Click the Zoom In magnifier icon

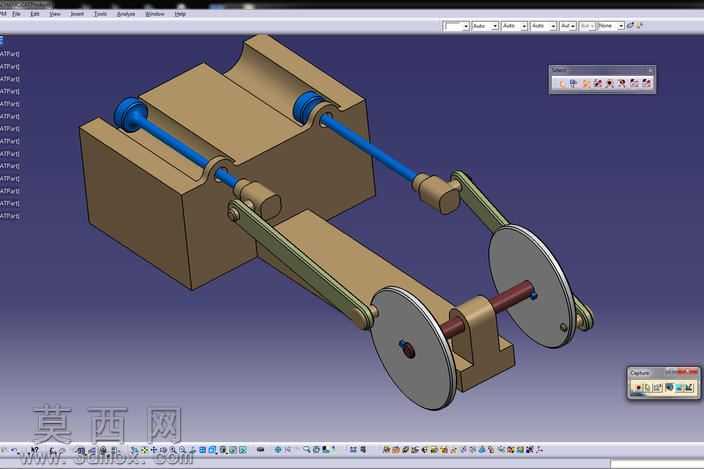(x=173, y=450)
